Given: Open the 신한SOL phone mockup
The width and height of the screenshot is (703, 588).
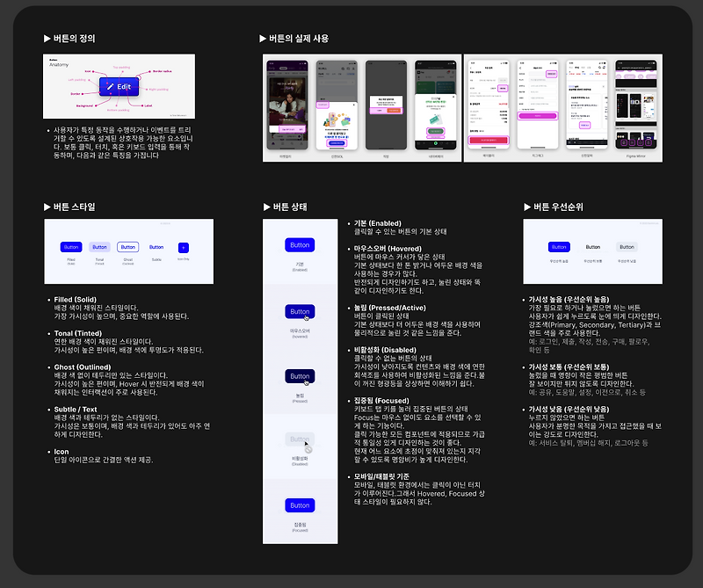Looking at the screenshot, I should (337, 105).
